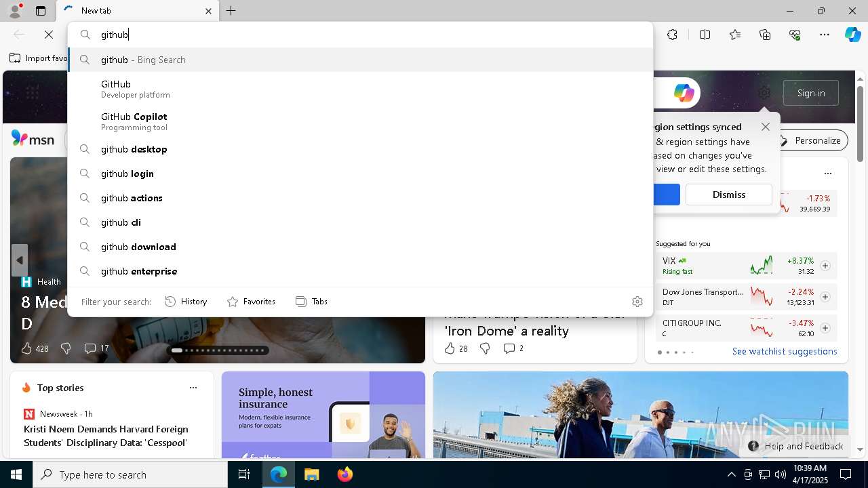Open Settings and more ellipsis menu

pos(825,35)
